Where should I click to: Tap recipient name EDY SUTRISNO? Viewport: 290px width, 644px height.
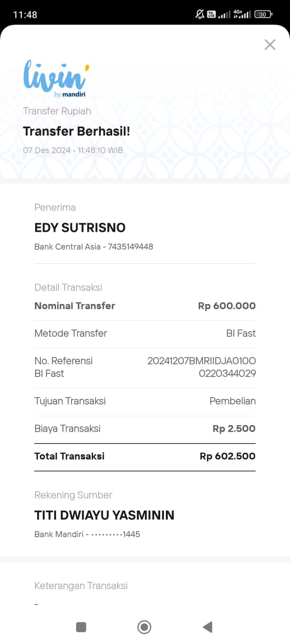(x=80, y=227)
